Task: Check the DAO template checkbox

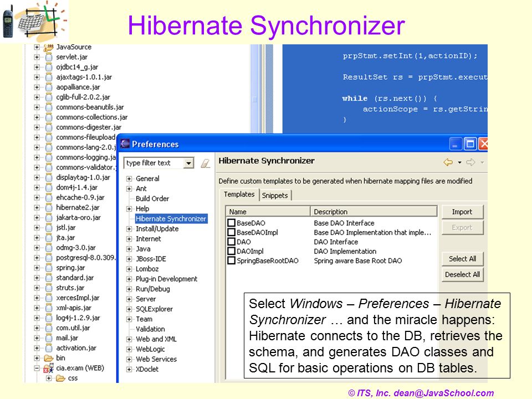Action: pos(232,242)
